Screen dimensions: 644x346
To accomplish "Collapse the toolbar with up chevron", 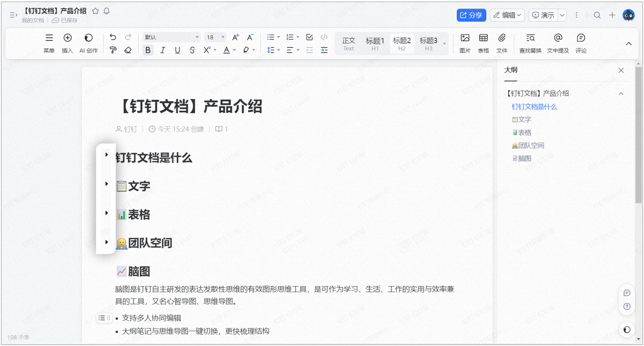I will coord(629,44).
